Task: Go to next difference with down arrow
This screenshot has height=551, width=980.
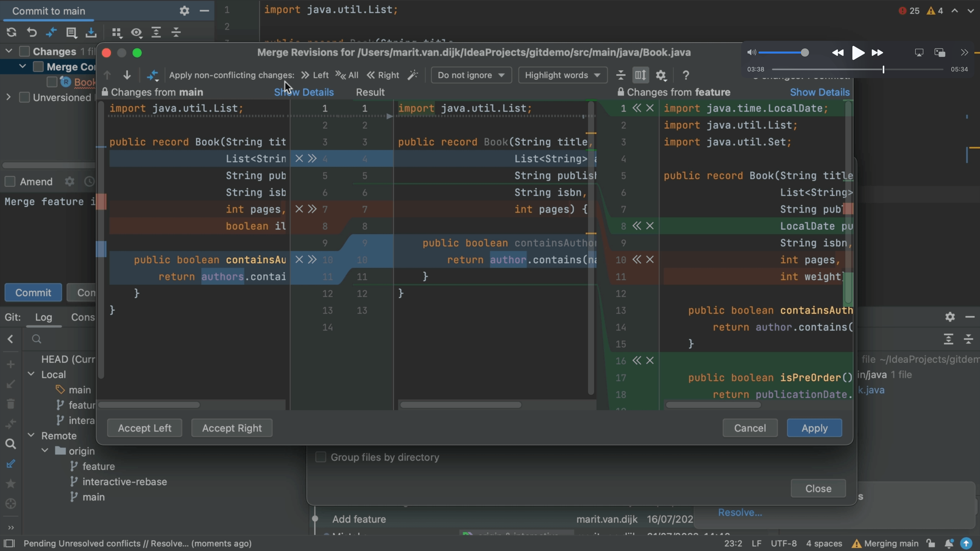Action: [127, 75]
